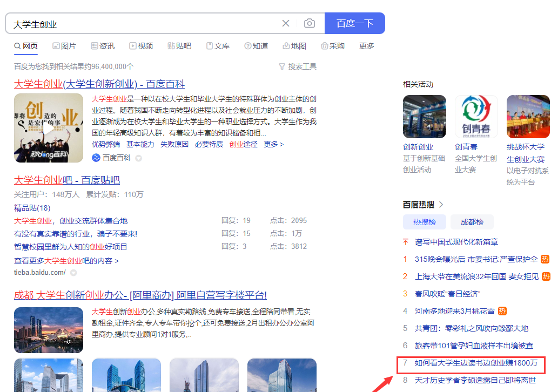Switch to the 图片 tab
Viewport: 551px width, 392px height.
coord(64,46)
